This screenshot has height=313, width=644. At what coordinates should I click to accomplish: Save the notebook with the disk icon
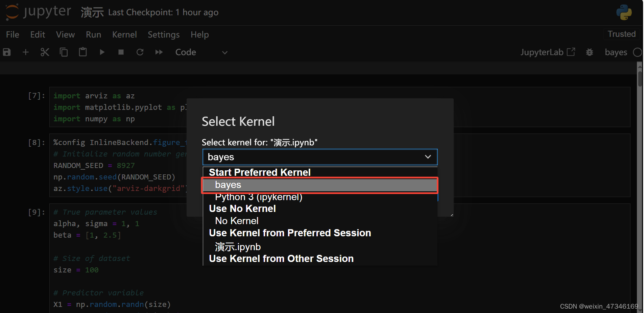(x=7, y=52)
